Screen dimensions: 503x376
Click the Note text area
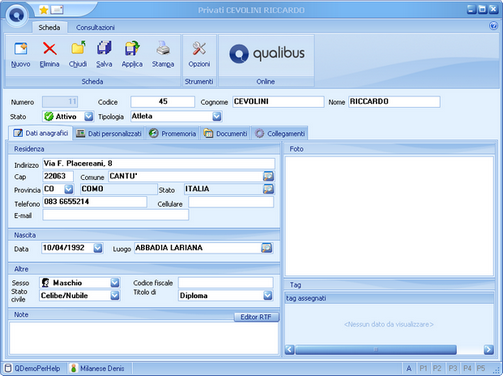pos(144,338)
